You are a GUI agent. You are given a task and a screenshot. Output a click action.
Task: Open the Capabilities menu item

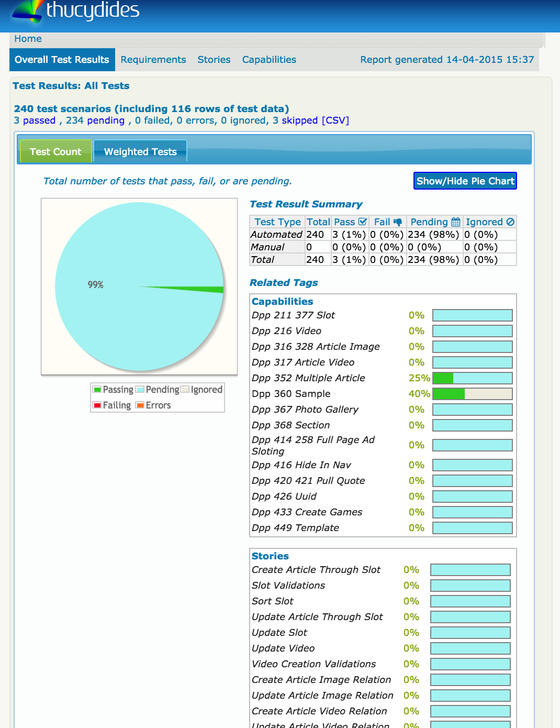[x=269, y=60]
